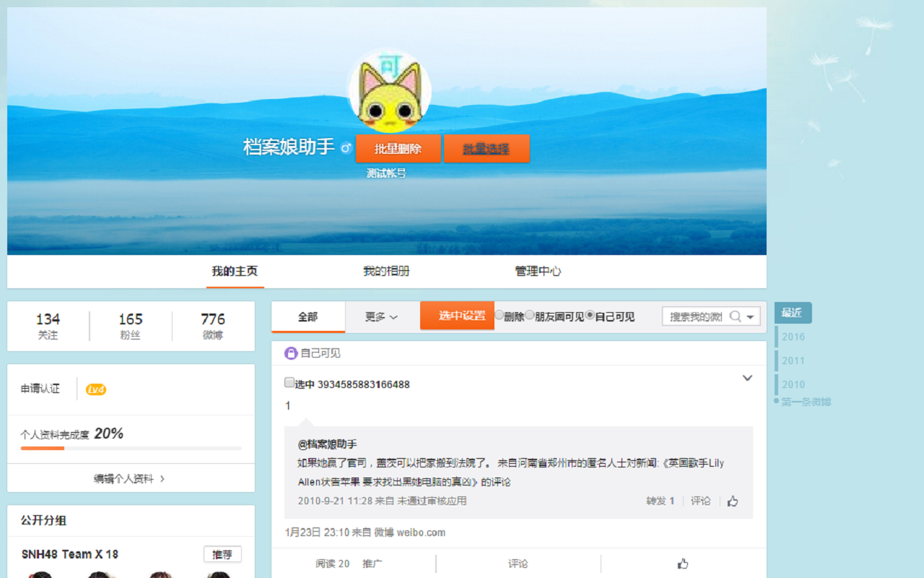This screenshot has width=924, height=578.
Task: Click the Lv4 level badge icon
Action: pos(96,389)
